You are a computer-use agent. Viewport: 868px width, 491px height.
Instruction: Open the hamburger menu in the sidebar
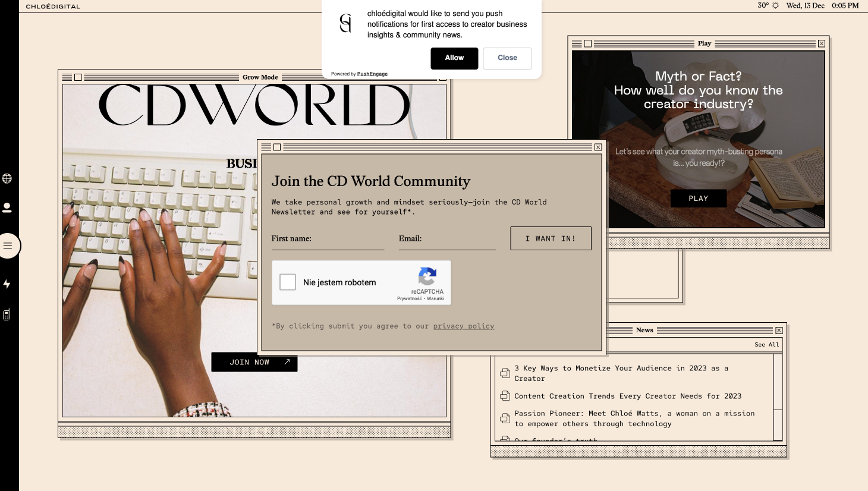[x=8, y=245]
